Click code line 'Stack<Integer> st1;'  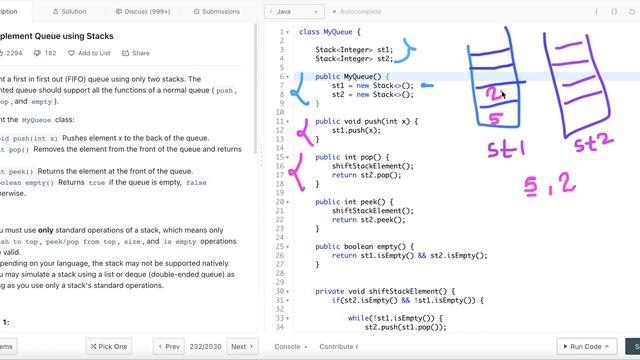click(354, 50)
